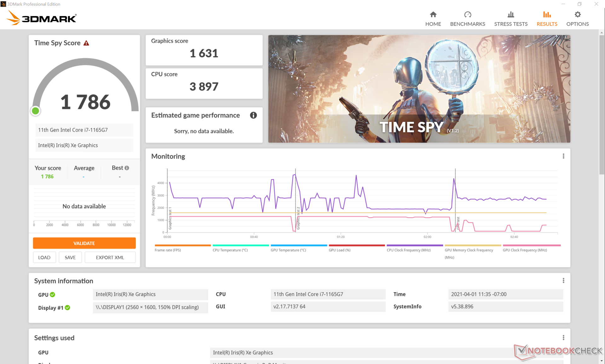Open the Benchmarks gauge icon

pos(467,15)
